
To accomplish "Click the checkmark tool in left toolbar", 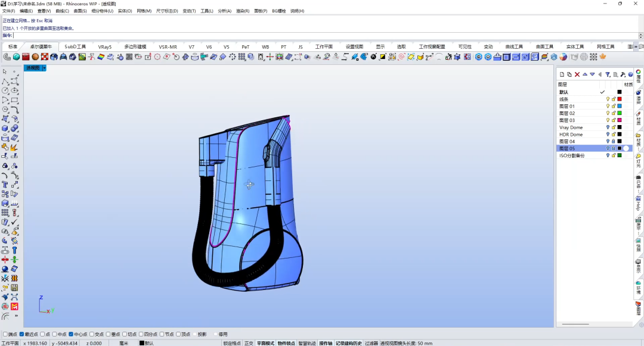I will click(14, 222).
